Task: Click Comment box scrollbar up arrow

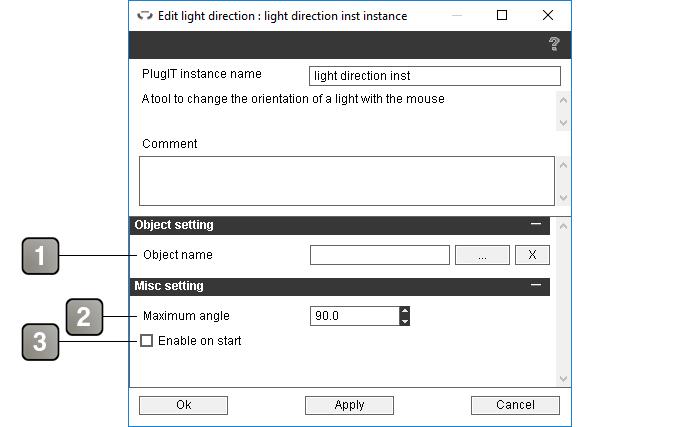Action: point(563,165)
